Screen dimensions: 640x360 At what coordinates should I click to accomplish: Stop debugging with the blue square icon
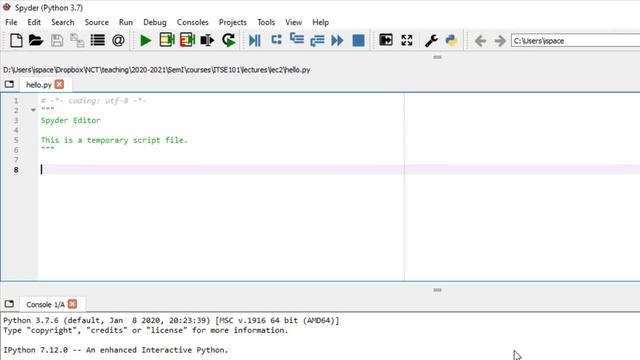click(x=358, y=40)
